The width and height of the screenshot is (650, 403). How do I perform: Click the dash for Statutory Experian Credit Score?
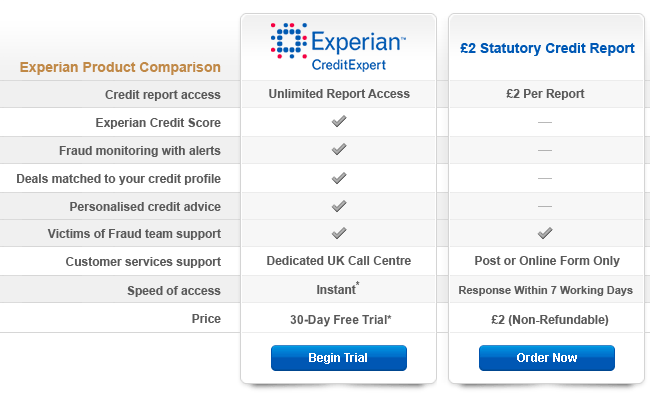coord(545,122)
